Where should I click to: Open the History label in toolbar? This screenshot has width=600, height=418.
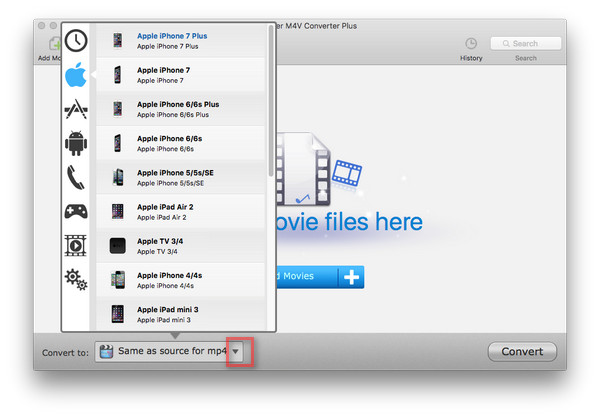[471, 58]
